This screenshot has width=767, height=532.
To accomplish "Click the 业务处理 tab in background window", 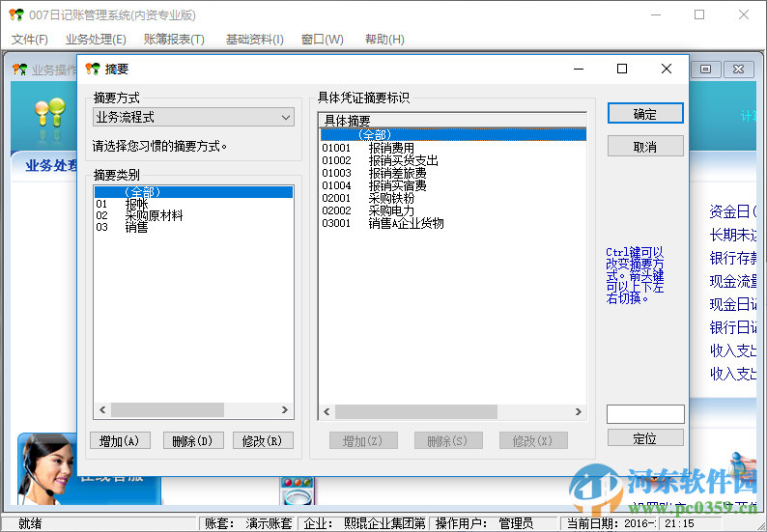I will coord(51,166).
